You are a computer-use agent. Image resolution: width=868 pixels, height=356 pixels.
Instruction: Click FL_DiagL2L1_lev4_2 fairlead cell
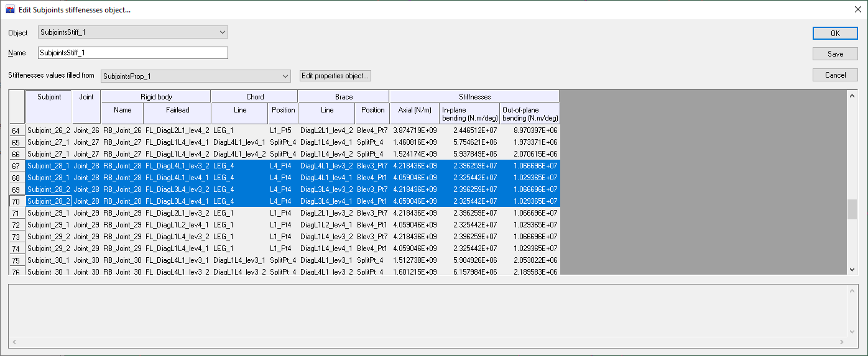coord(177,130)
